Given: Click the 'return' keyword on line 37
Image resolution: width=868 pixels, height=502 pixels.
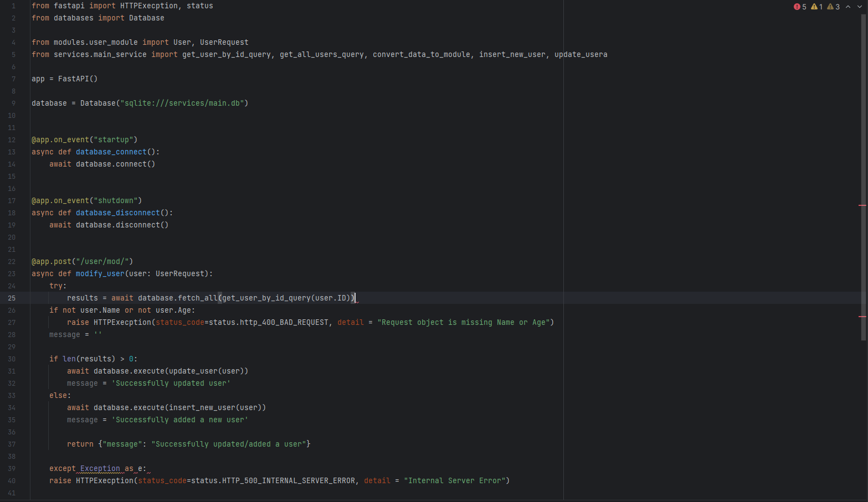Looking at the screenshot, I should point(80,444).
